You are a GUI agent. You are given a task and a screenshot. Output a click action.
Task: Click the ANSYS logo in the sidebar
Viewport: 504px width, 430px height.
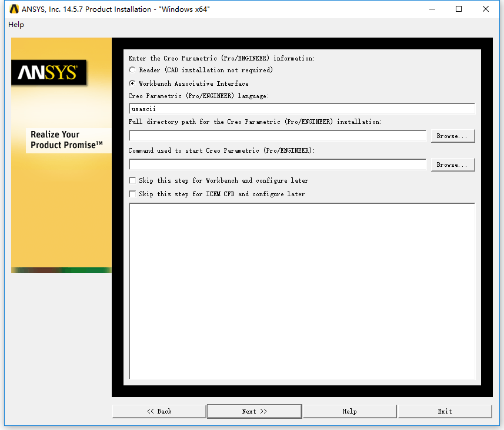click(x=49, y=73)
